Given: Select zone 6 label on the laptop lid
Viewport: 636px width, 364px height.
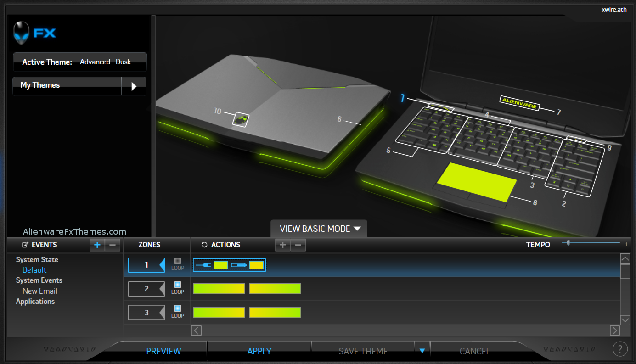Looking at the screenshot, I should (339, 119).
